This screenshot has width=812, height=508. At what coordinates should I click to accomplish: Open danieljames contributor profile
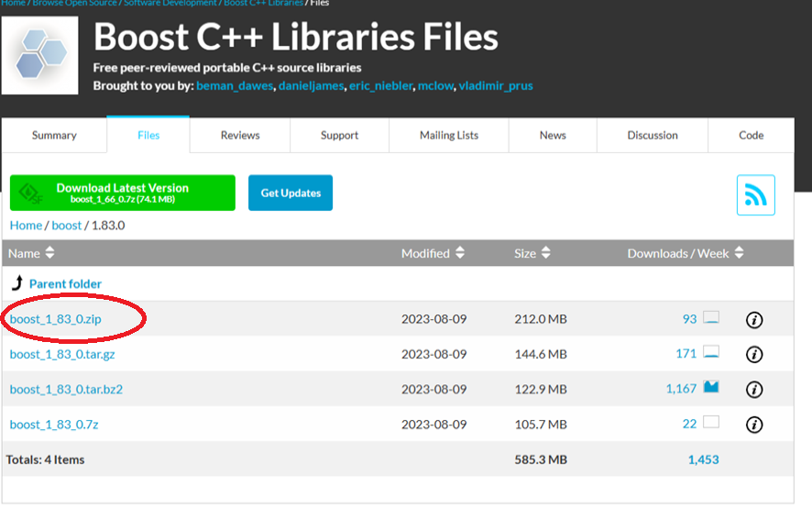pos(312,85)
